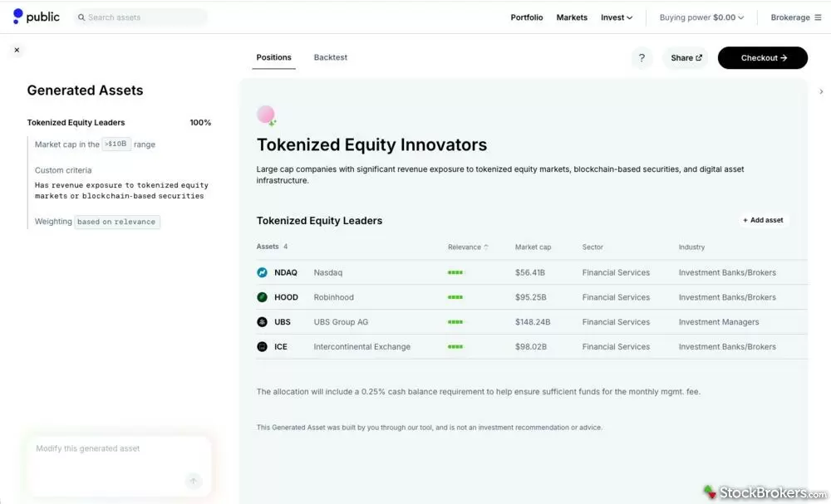Select the ICE Intercontinental Exchange icon
831x504 pixels.
click(x=261, y=346)
